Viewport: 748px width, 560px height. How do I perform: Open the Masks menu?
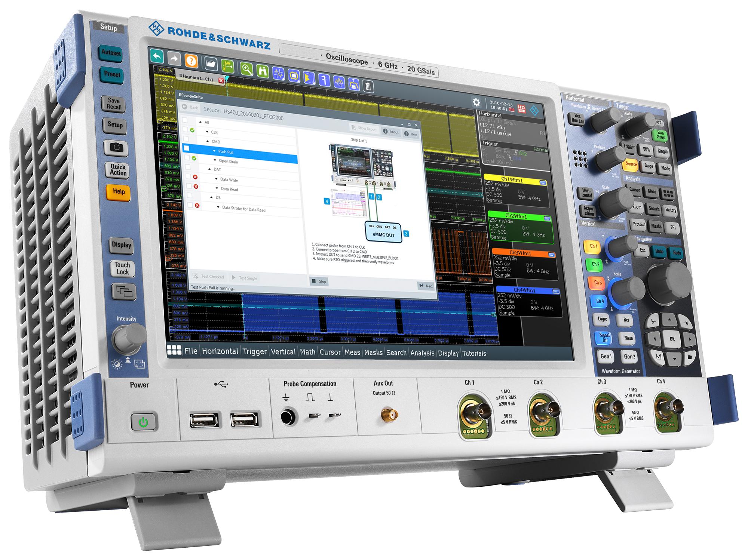pos(373,353)
